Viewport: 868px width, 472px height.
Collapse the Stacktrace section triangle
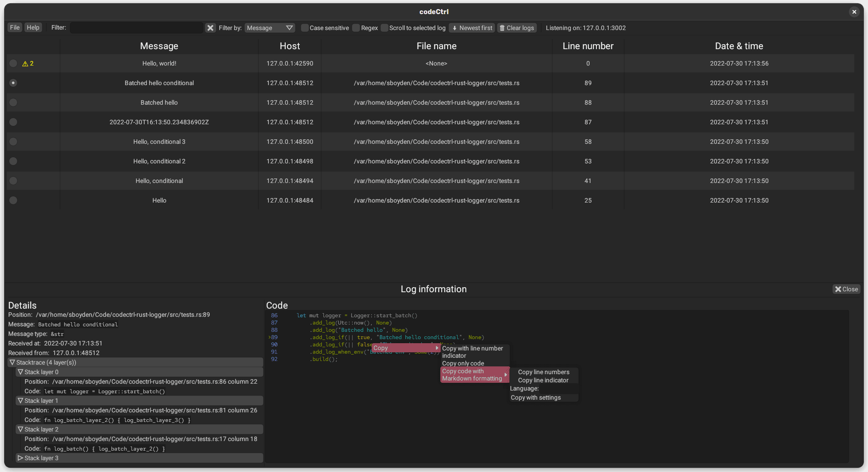[x=13, y=362]
